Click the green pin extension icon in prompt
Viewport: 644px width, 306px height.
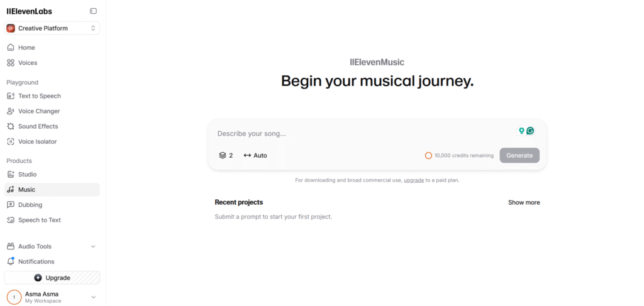click(521, 131)
